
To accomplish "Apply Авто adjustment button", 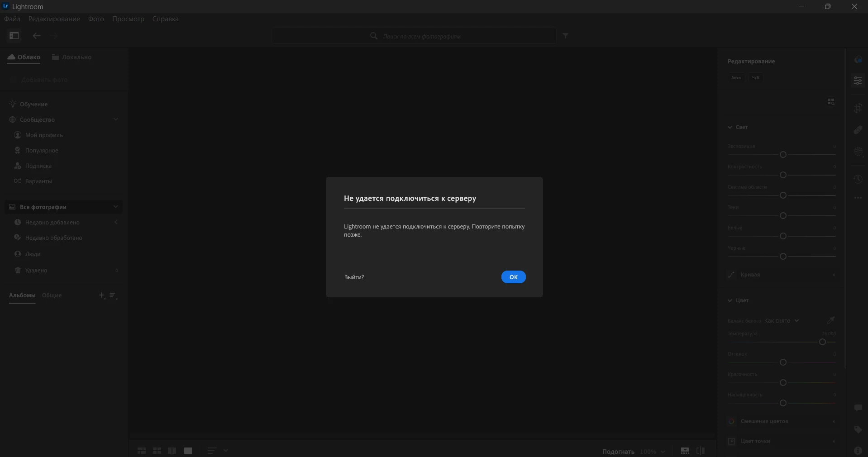I will (736, 78).
